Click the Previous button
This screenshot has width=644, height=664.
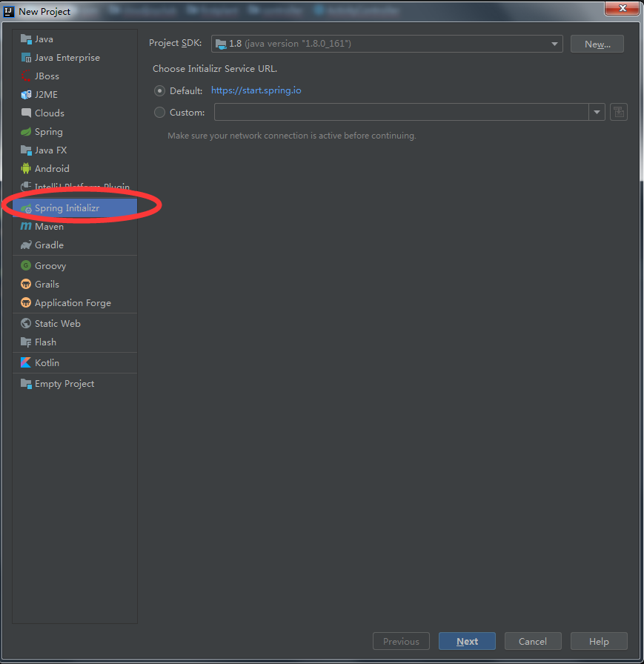tap(401, 641)
